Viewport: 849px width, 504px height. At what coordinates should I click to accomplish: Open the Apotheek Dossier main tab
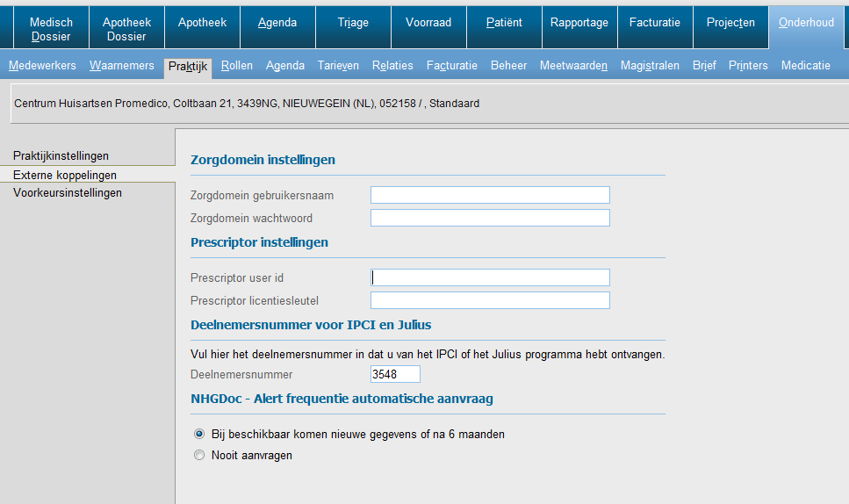coord(126,29)
